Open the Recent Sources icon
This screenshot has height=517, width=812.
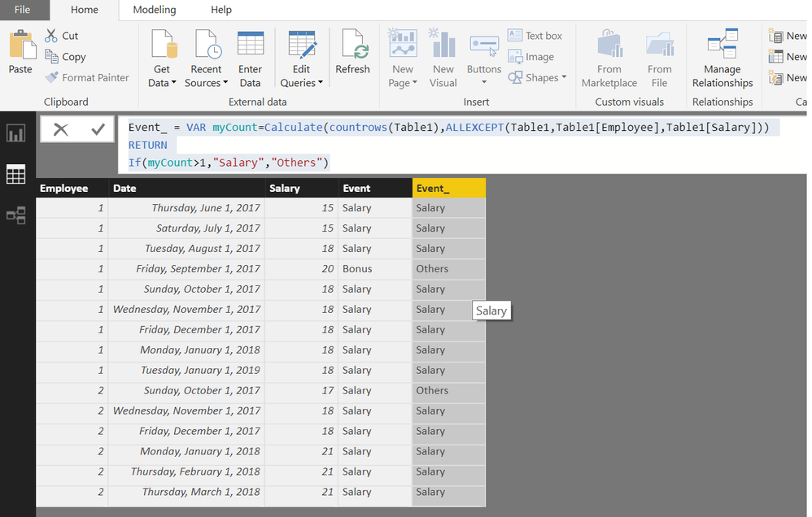point(207,44)
